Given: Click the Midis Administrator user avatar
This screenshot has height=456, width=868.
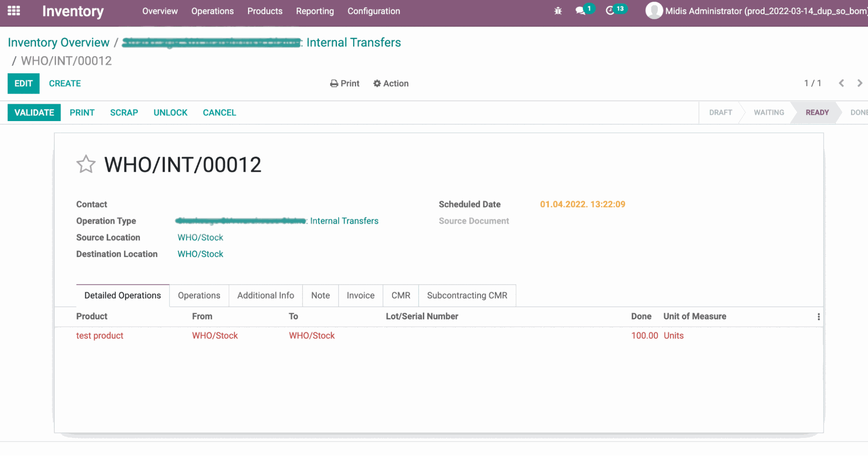Looking at the screenshot, I should (x=654, y=11).
